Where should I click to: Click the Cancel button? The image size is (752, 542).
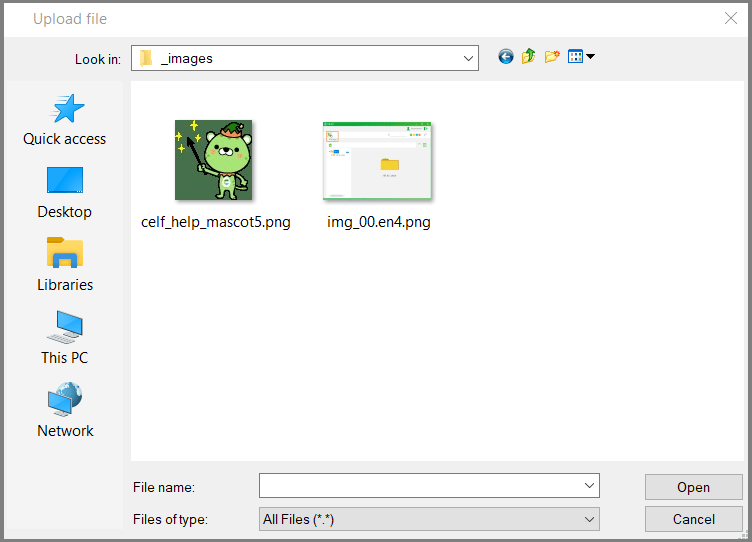tap(693, 519)
